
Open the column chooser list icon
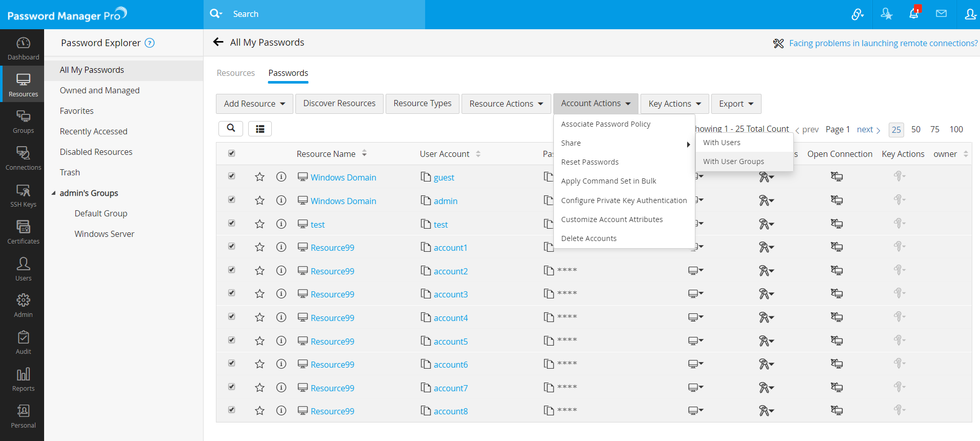[x=260, y=129]
